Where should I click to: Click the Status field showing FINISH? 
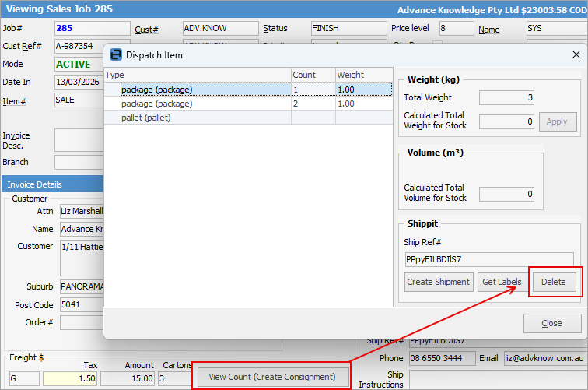(x=348, y=28)
